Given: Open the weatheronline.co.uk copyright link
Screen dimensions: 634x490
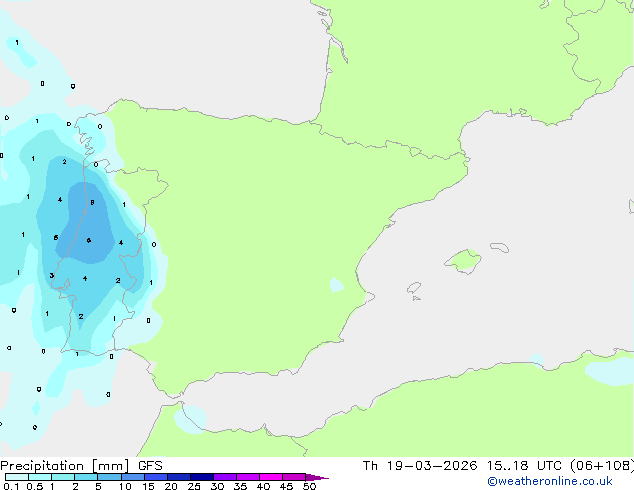Looking at the screenshot, I should pyautogui.click(x=550, y=481).
